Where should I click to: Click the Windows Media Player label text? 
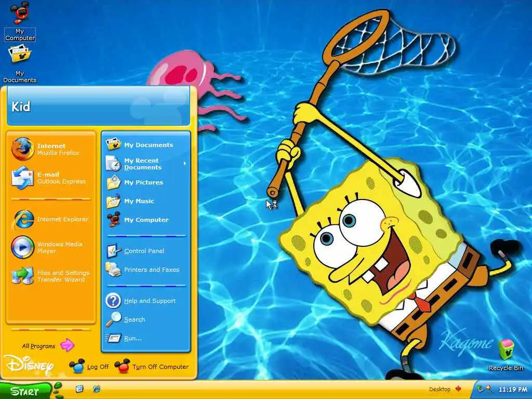tap(60, 248)
